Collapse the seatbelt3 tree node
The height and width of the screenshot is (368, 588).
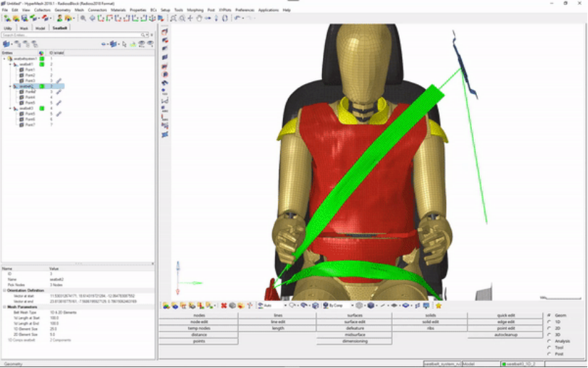[x=10, y=108]
